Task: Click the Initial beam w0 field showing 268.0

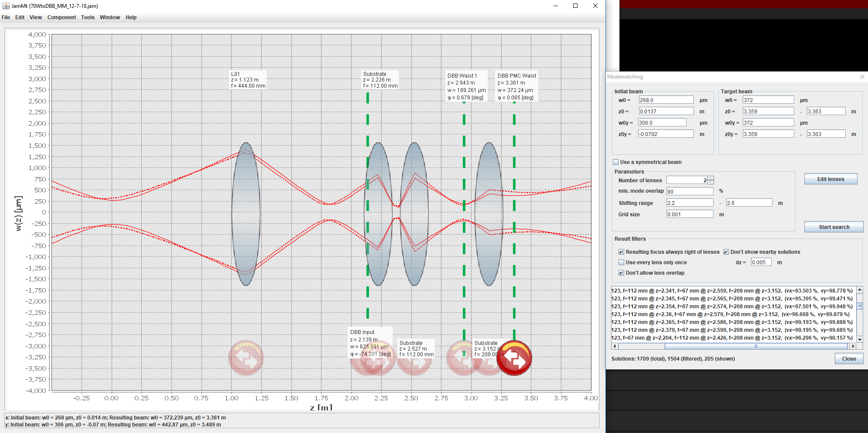Action: (x=666, y=100)
